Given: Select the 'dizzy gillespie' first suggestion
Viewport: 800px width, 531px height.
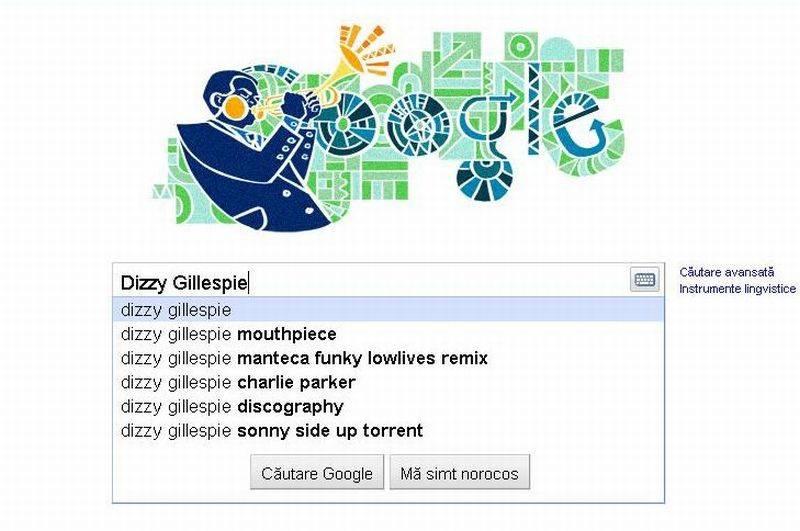Looking at the screenshot, I should click(x=176, y=310).
